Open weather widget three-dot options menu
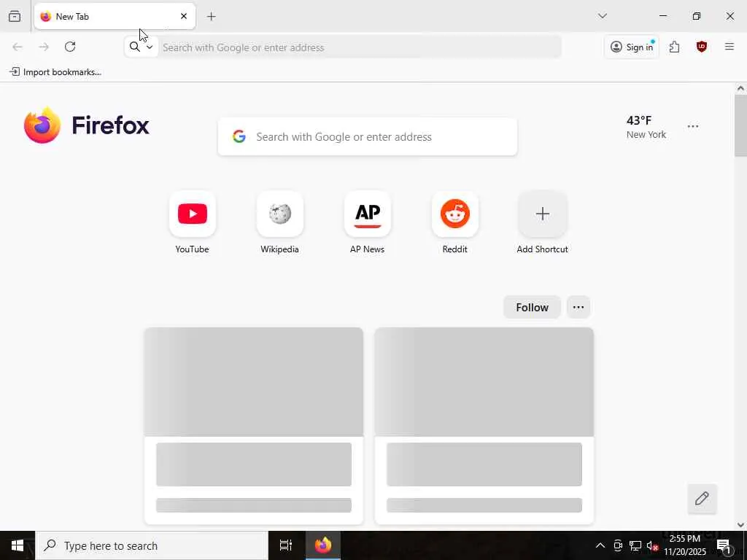The width and height of the screenshot is (747, 560). coord(693,127)
